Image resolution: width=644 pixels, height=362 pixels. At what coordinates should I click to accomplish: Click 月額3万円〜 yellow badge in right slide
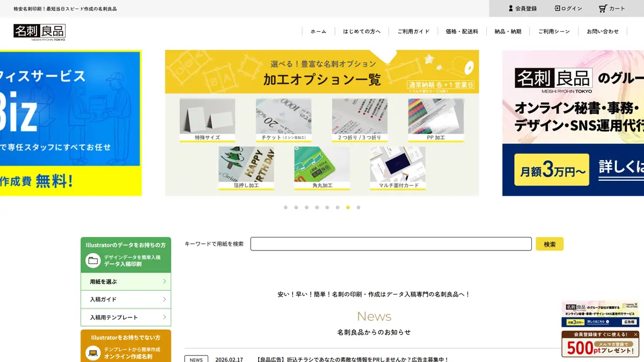click(552, 170)
